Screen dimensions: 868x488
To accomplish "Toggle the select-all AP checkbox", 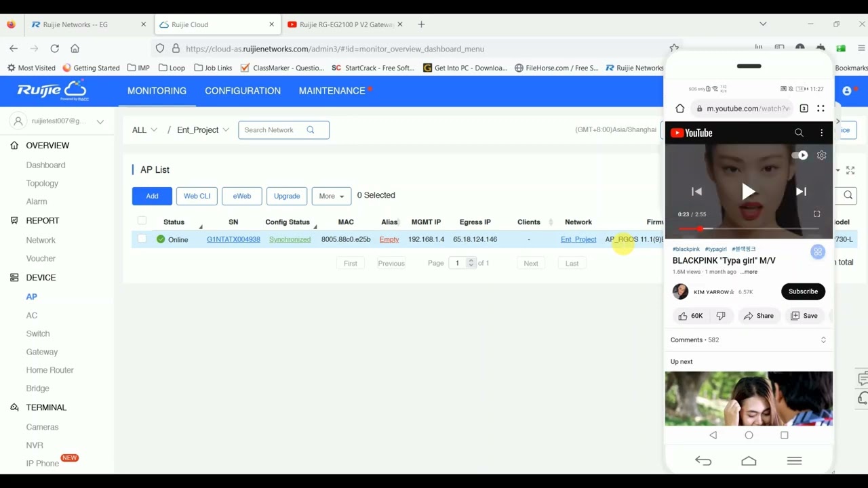I will coord(142,220).
